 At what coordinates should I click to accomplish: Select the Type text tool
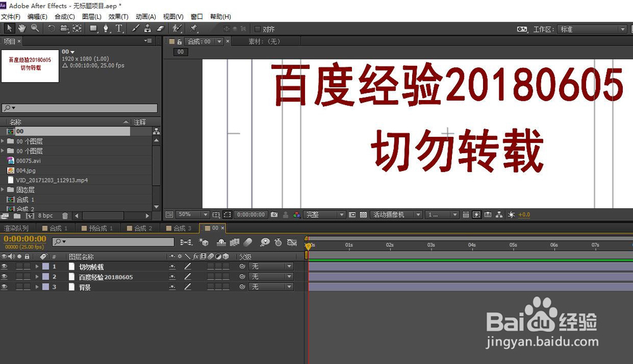(119, 28)
